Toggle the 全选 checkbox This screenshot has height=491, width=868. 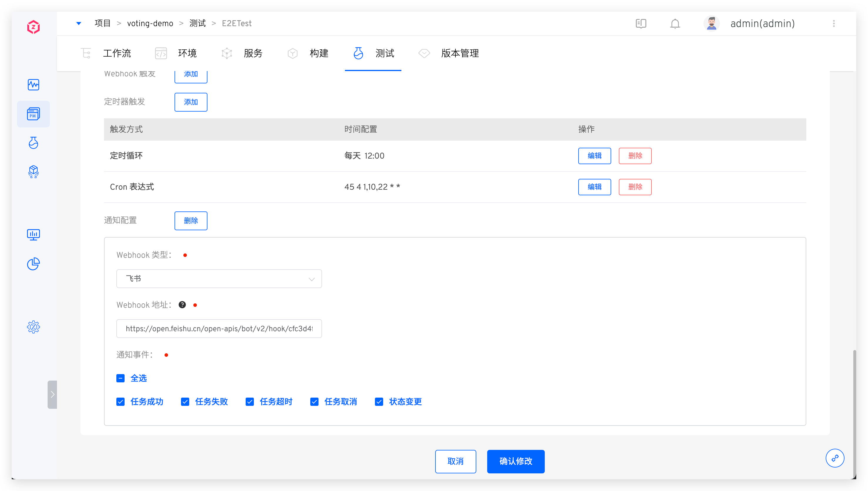pyautogui.click(x=120, y=378)
